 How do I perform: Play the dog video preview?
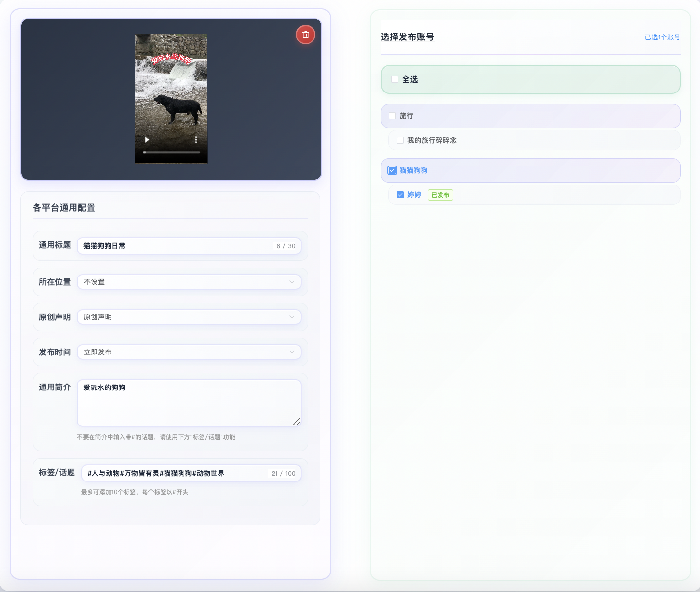click(x=147, y=140)
